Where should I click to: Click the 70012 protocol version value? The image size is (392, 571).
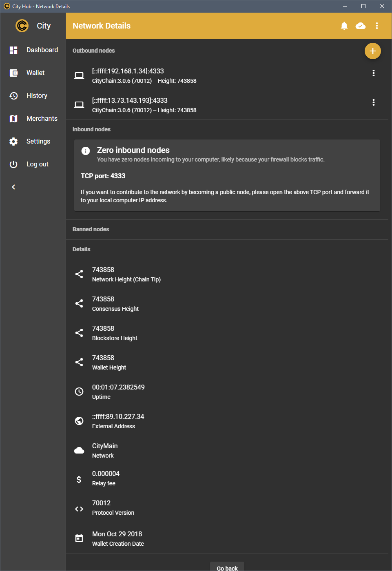tap(101, 503)
